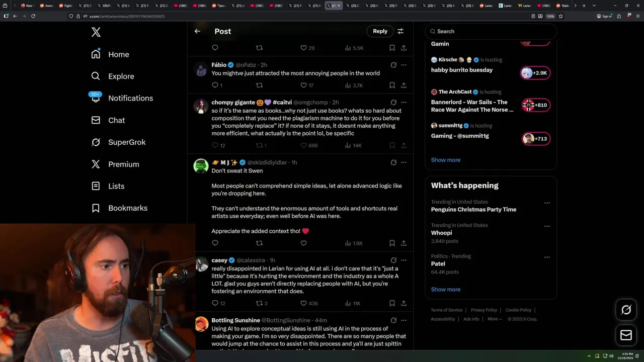Expand the footer More links menu
The image size is (644, 362).
point(494,319)
